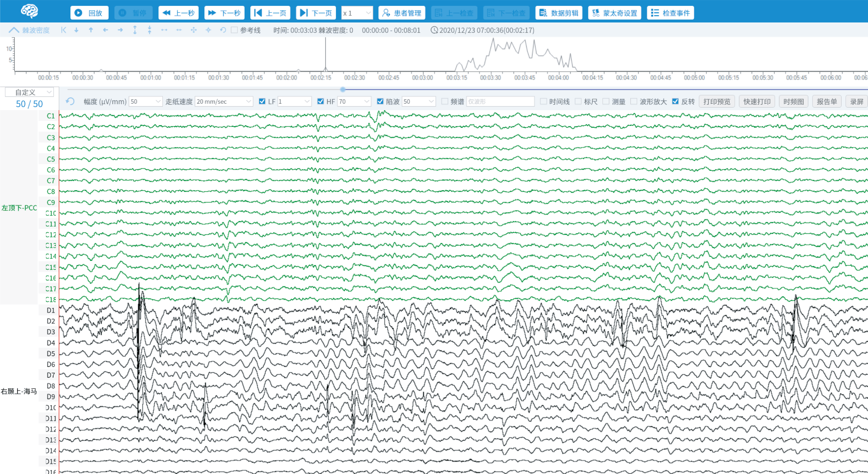
Task: Click the vertical expand icon
Action: 135,30
